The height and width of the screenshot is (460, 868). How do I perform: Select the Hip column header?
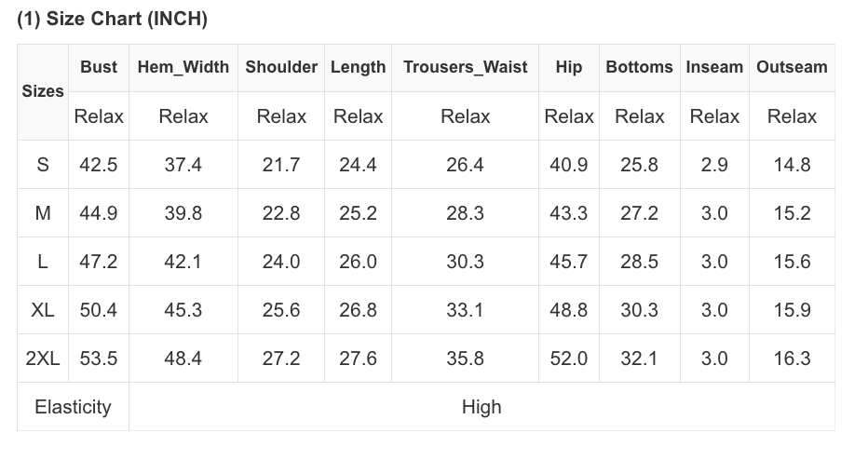click(x=568, y=67)
